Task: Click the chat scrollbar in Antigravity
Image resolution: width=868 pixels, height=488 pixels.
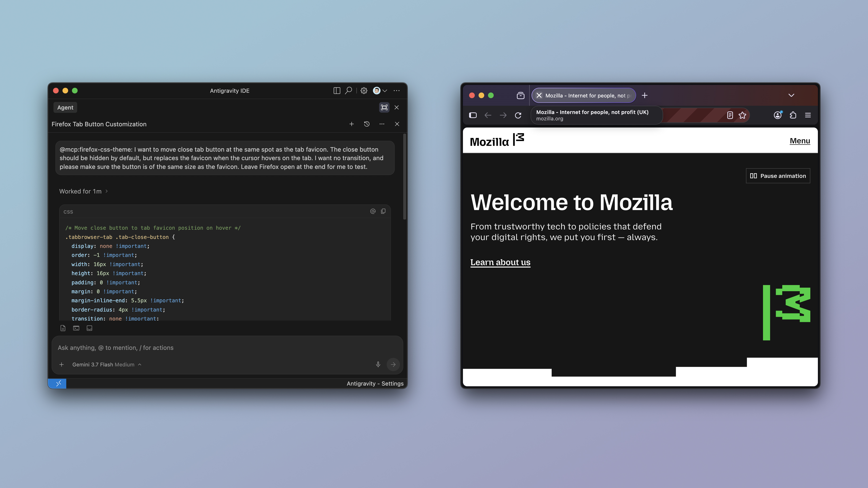Action: [404, 177]
